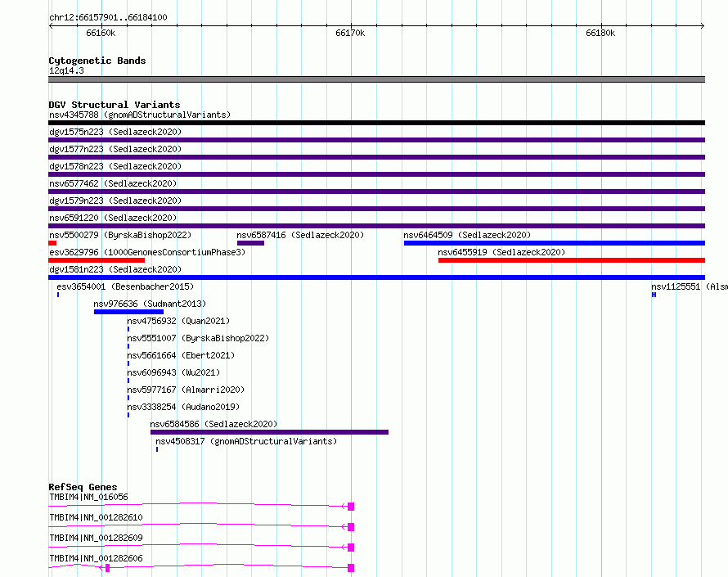Select the nsv5977167 (Almarri2020) label

click(186, 390)
